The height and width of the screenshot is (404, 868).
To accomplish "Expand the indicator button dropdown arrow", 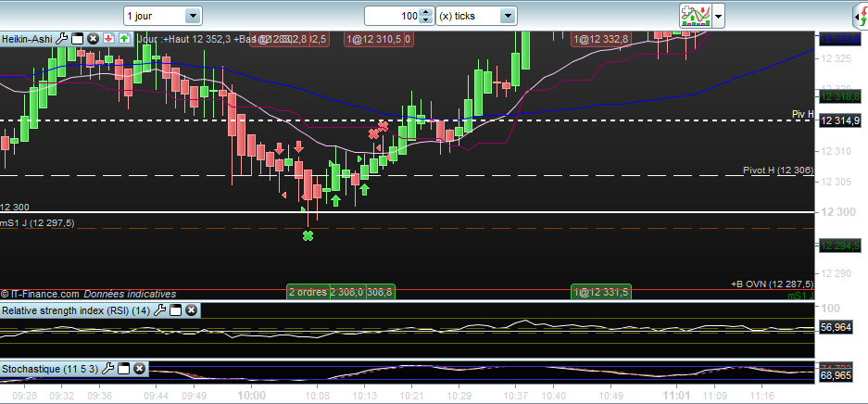I will click(719, 16).
